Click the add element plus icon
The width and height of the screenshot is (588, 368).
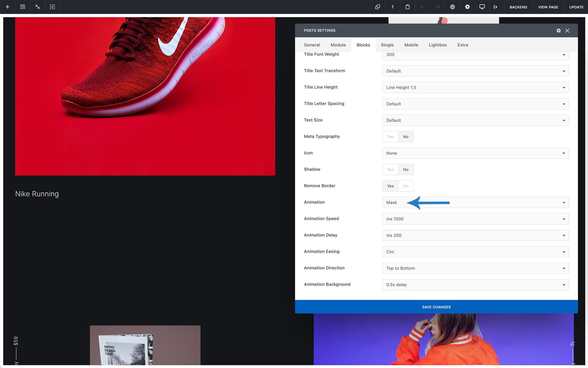click(7, 7)
